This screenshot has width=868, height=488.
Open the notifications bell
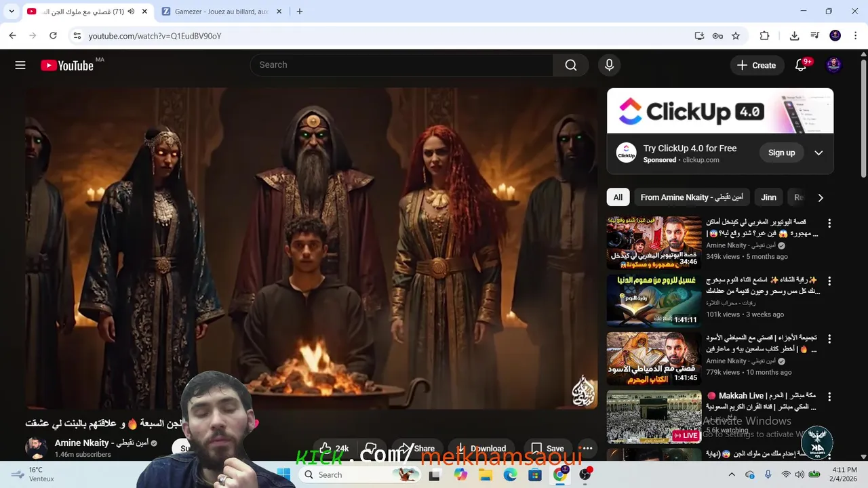(x=801, y=65)
